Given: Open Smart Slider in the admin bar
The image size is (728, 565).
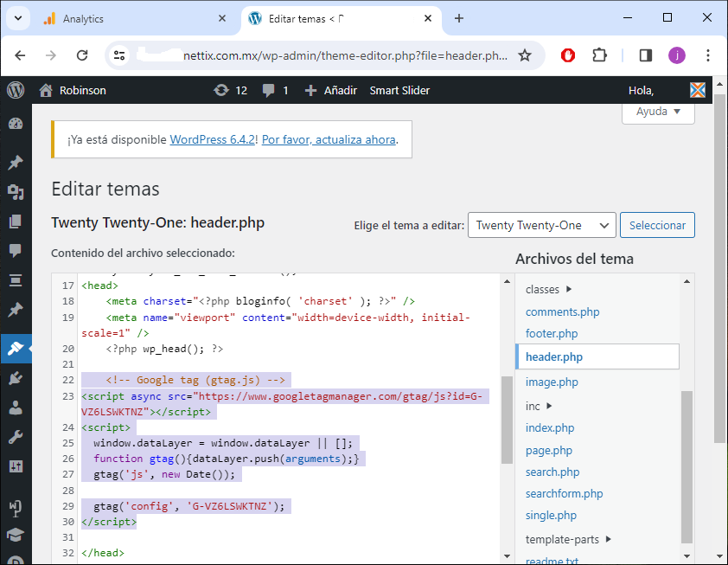Looking at the screenshot, I should pos(399,90).
